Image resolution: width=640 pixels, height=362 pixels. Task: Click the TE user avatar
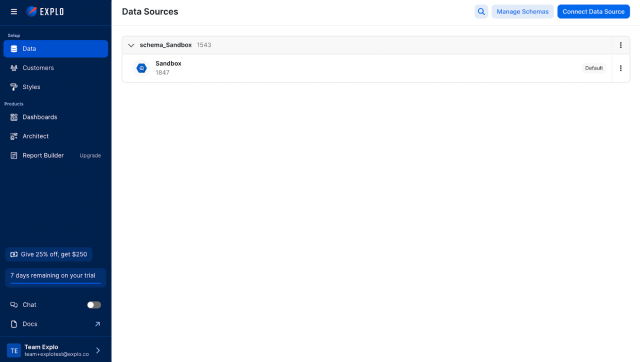pyautogui.click(x=14, y=350)
